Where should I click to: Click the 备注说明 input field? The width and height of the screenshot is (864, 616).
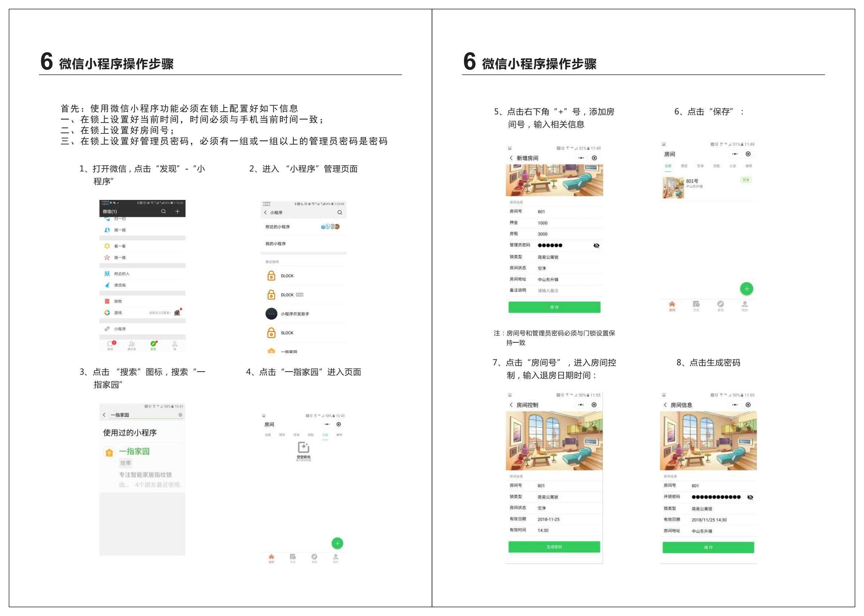coord(548,291)
